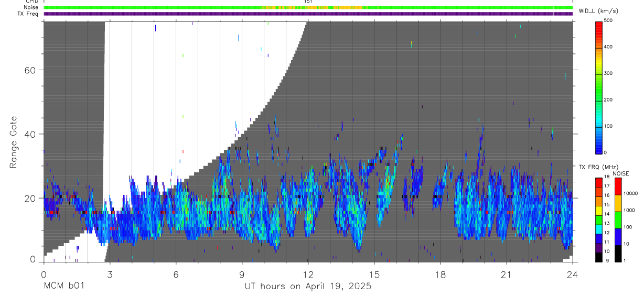This screenshot has width=644, height=297.
Task: Click the orange section of Noise bar
Action: pos(314,7)
